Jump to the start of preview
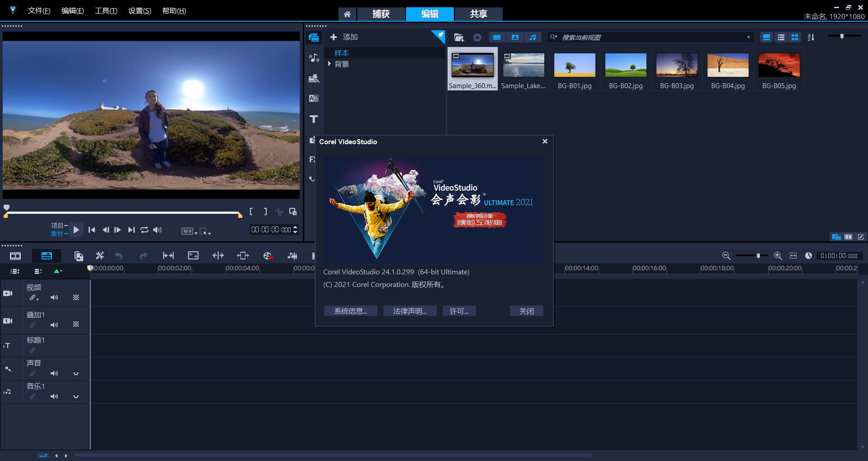The height and width of the screenshot is (461, 868). pos(92,230)
